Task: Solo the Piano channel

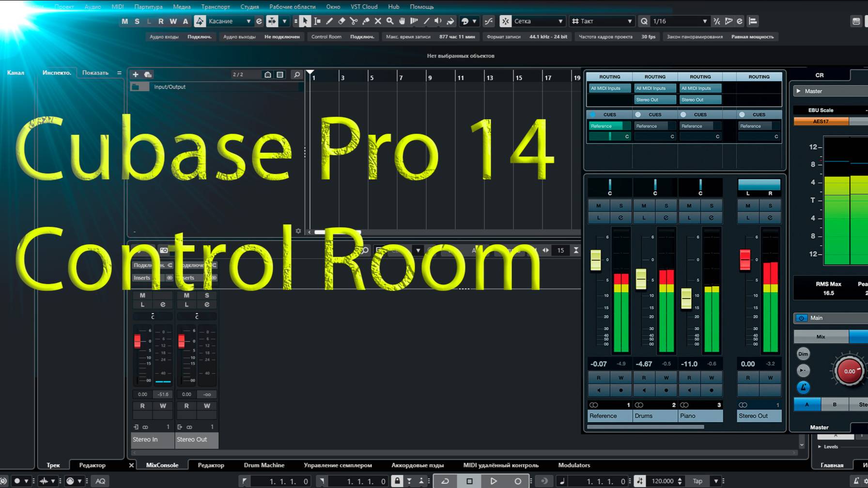Action: tap(712, 205)
